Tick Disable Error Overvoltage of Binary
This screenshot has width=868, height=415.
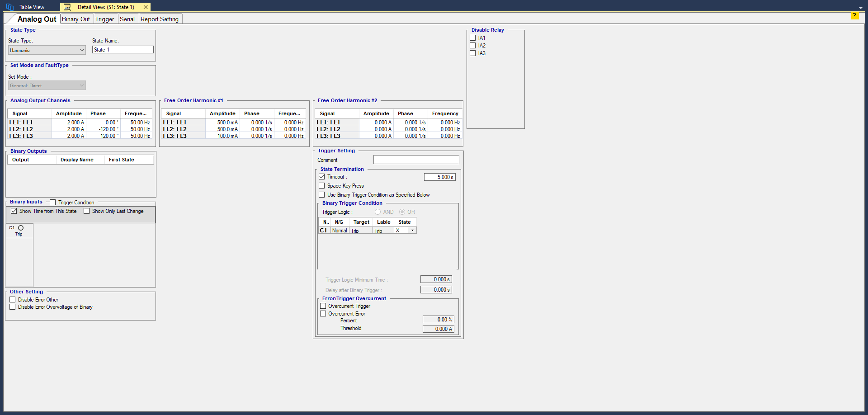coord(13,307)
